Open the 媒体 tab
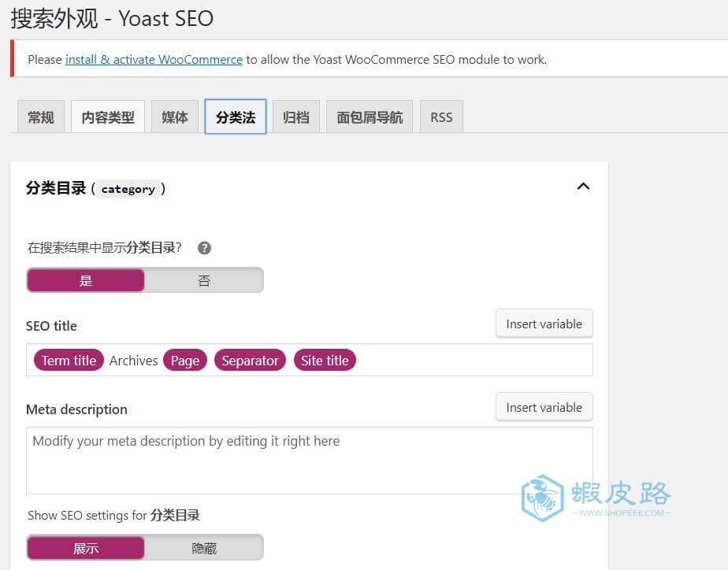728x570 pixels. tap(175, 117)
